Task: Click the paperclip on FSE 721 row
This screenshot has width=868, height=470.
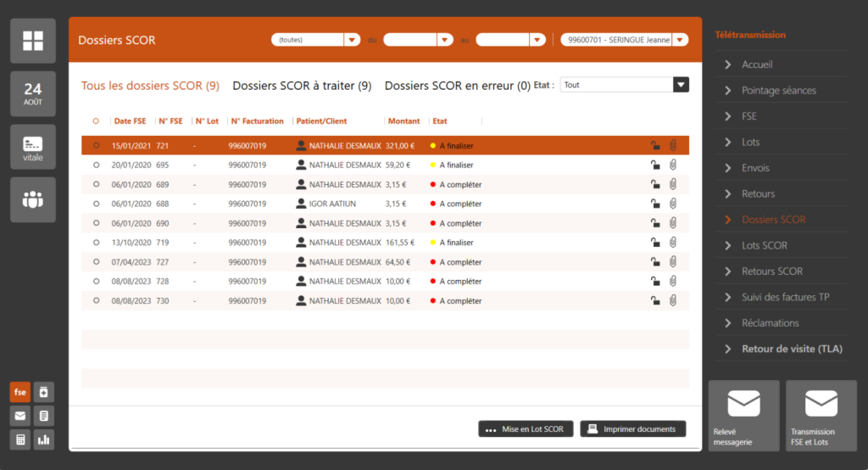Action: 673,145
